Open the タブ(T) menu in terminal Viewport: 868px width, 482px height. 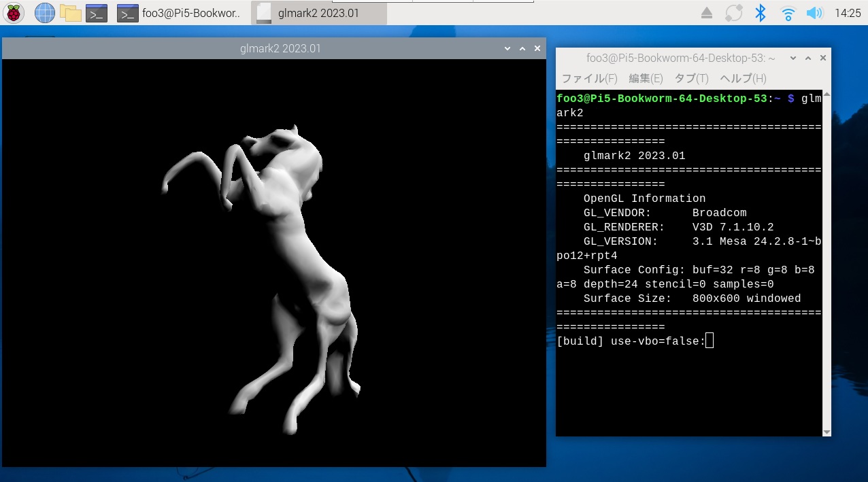click(x=691, y=78)
